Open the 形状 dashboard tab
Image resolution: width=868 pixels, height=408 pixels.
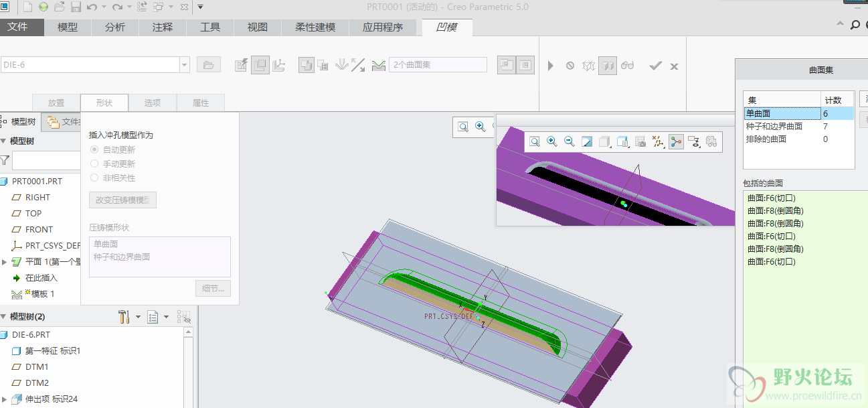(104, 103)
